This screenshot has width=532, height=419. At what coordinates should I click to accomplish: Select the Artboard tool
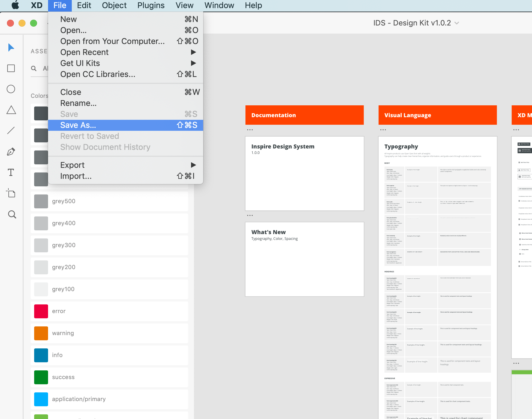click(11, 193)
